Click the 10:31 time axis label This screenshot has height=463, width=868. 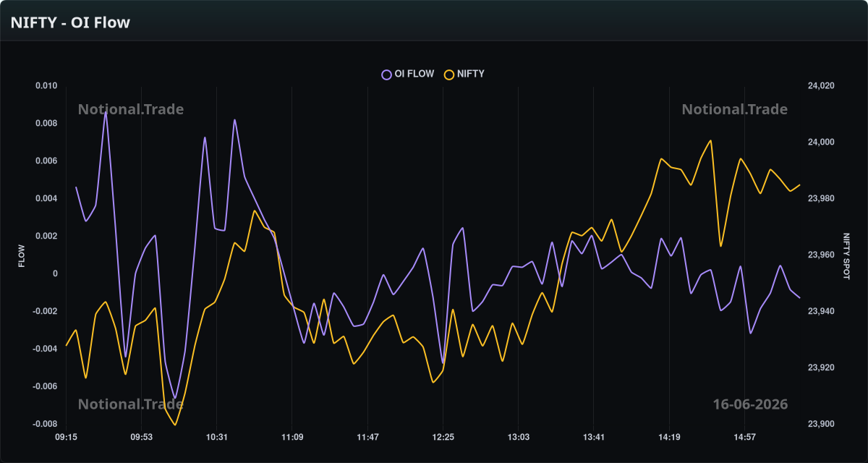tap(216, 437)
